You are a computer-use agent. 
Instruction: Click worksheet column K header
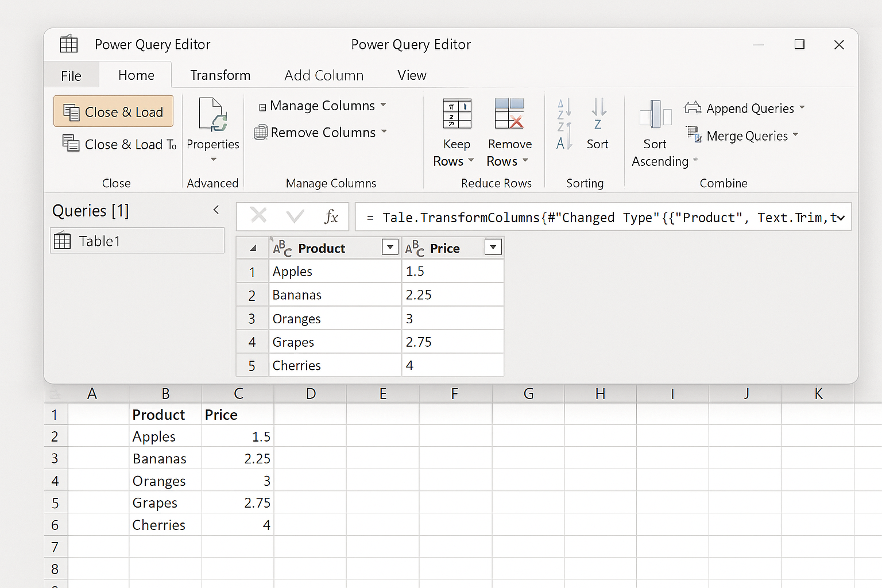[x=818, y=394]
